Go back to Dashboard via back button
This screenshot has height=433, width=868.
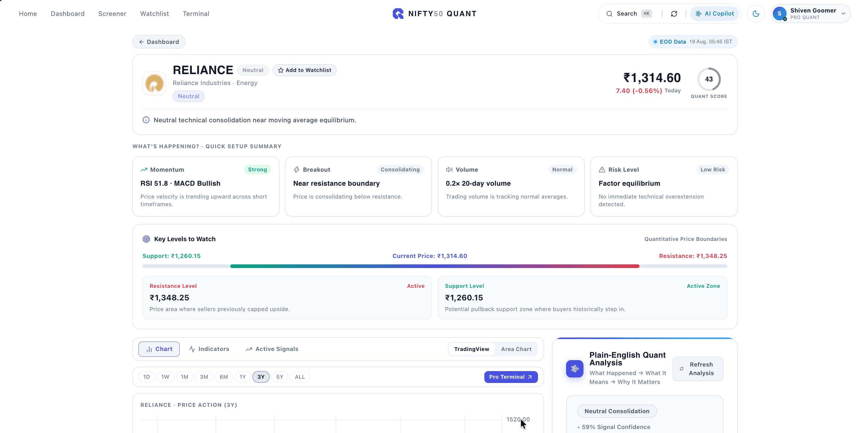click(x=159, y=42)
